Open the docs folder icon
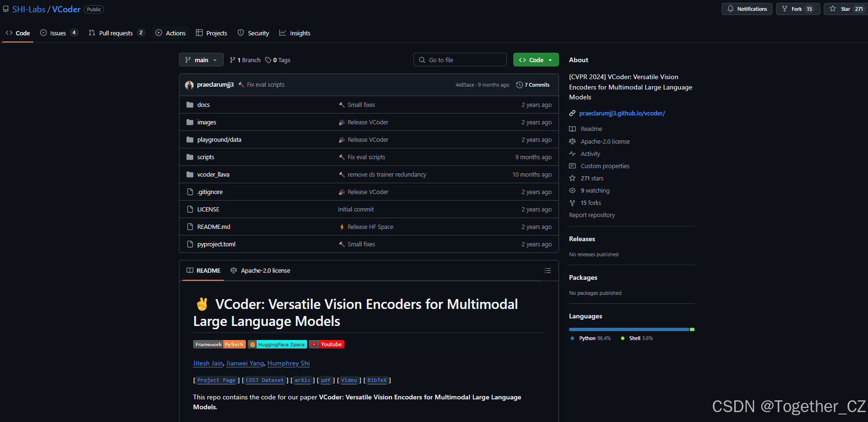This screenshot has height=422, width=868. 190,105
